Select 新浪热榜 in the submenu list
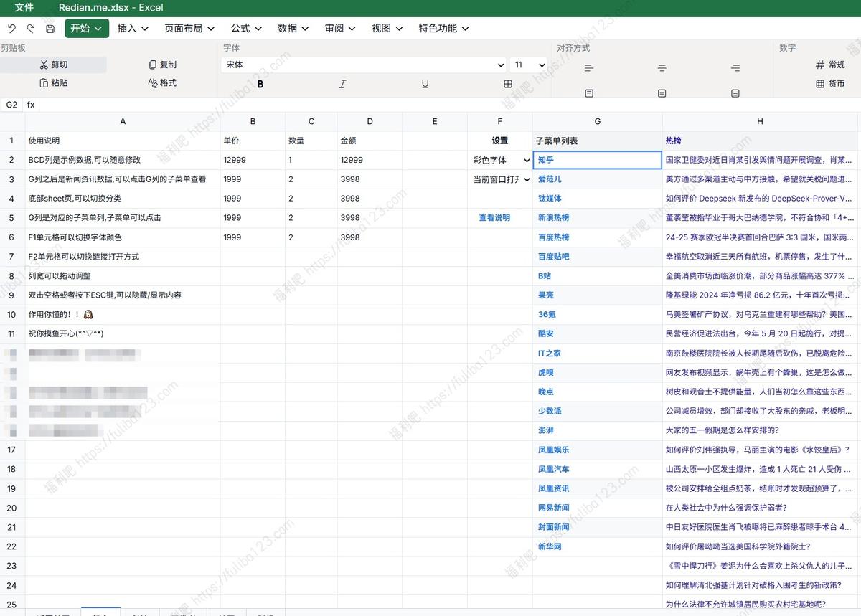The width and height of the screenshot is (861, 616). click(x=553, y=218)
